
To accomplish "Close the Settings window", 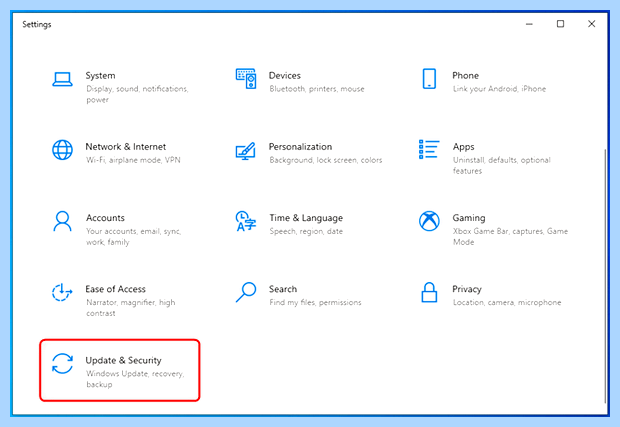I will 592,24.
